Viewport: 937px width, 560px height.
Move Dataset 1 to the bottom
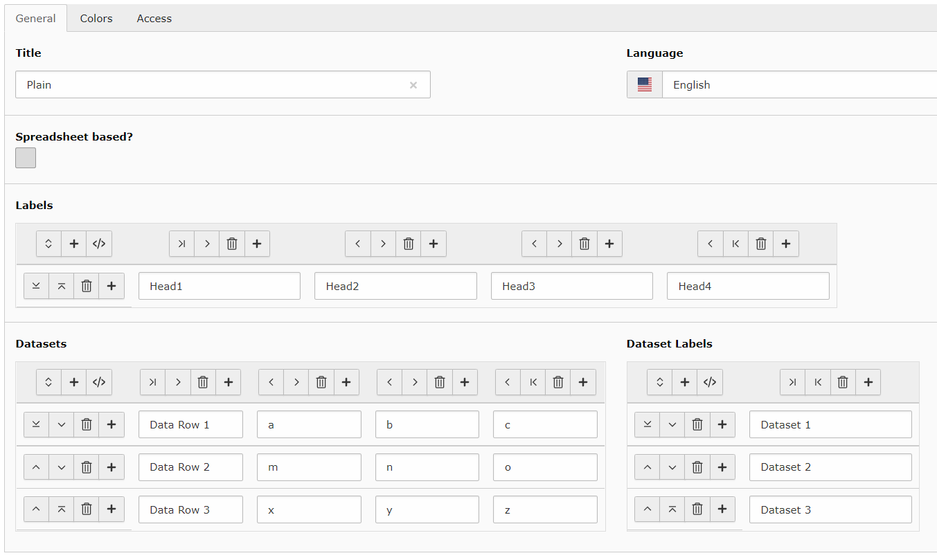[647, 424]
